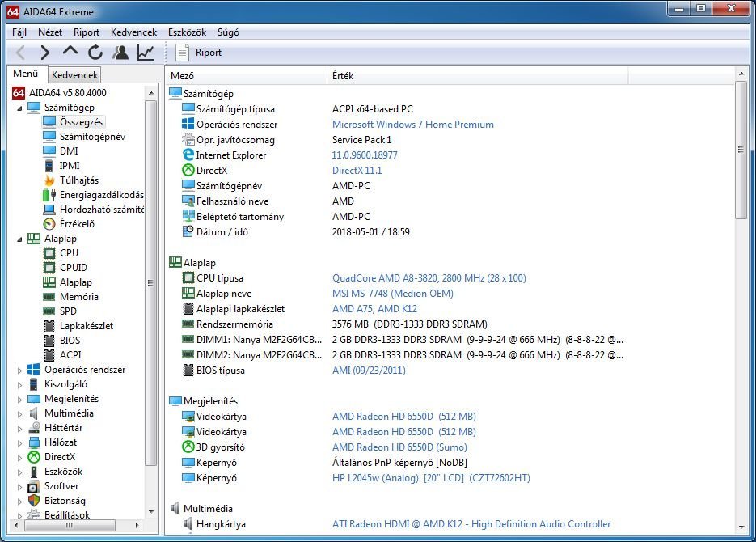
Task: Expand the Operációs rendszer tree node
Action: point(19,371)
